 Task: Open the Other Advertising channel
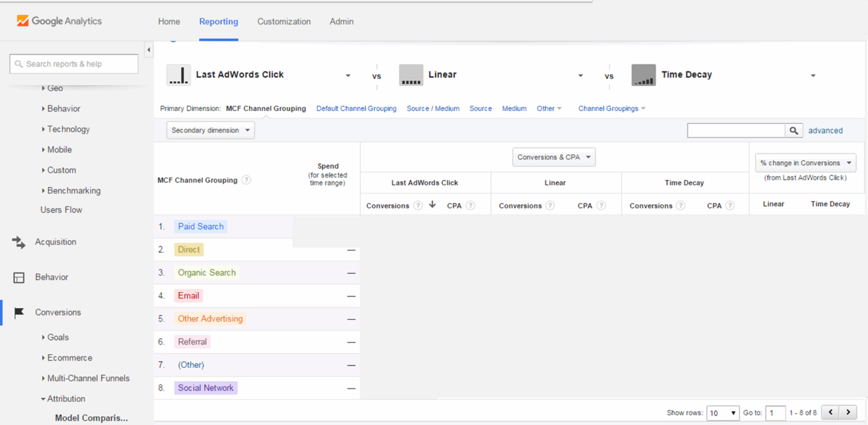[x=210, y=319]
